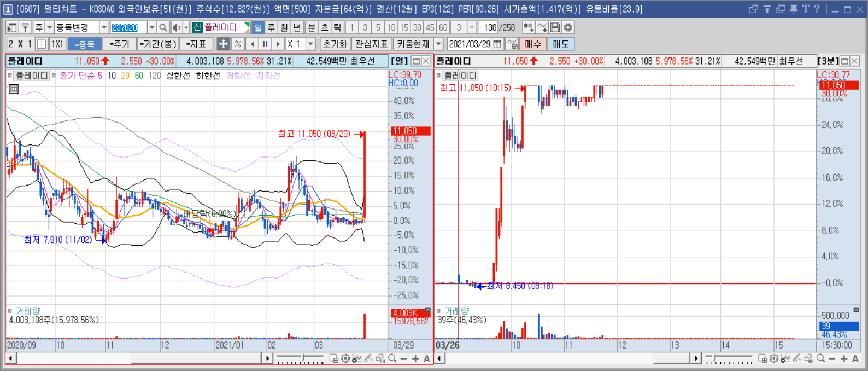Click the save chart floppy disk icon

tap(555, 27)
